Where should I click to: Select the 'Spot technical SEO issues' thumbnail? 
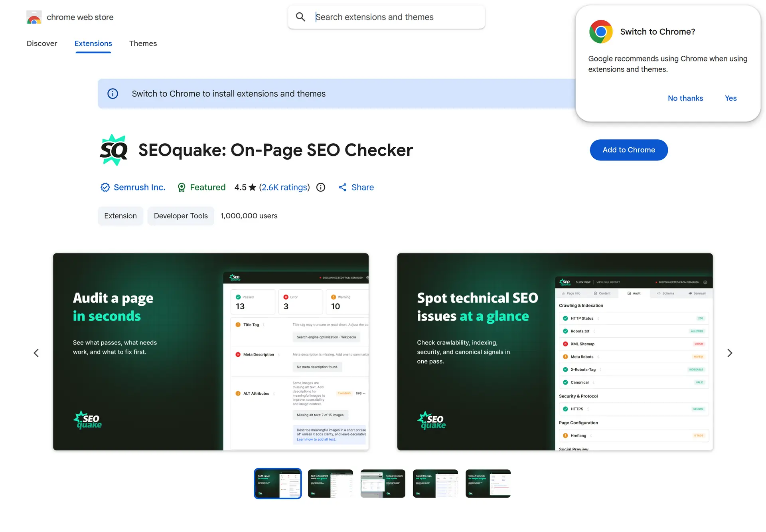[330, 484]
